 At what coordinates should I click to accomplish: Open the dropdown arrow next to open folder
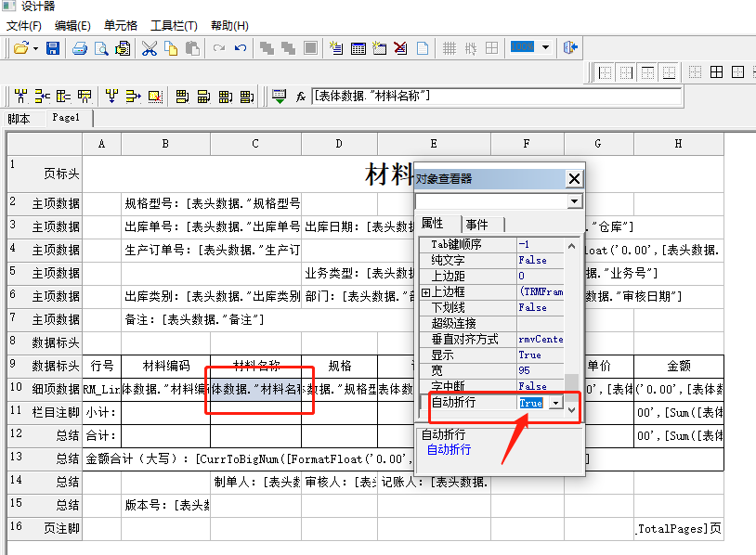click(x=35, y=48)
